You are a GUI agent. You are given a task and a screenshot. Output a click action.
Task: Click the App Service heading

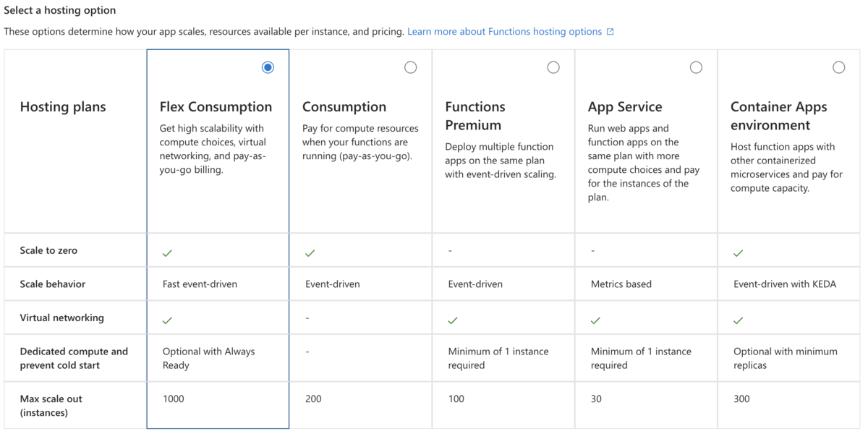625,106
